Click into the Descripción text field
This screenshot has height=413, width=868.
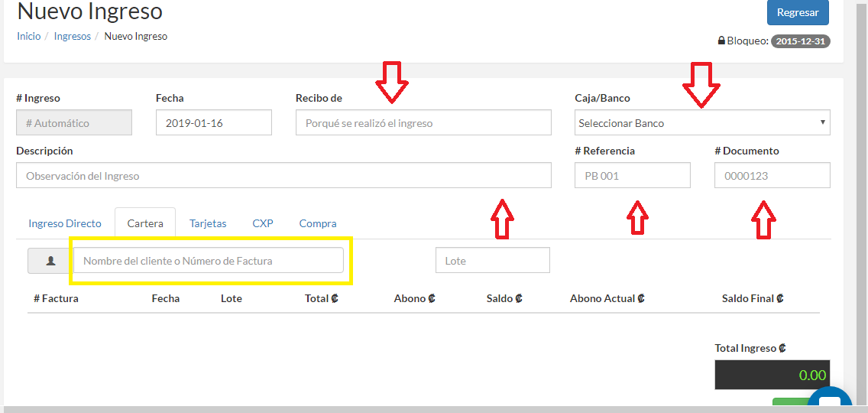(x=283, y=176)
